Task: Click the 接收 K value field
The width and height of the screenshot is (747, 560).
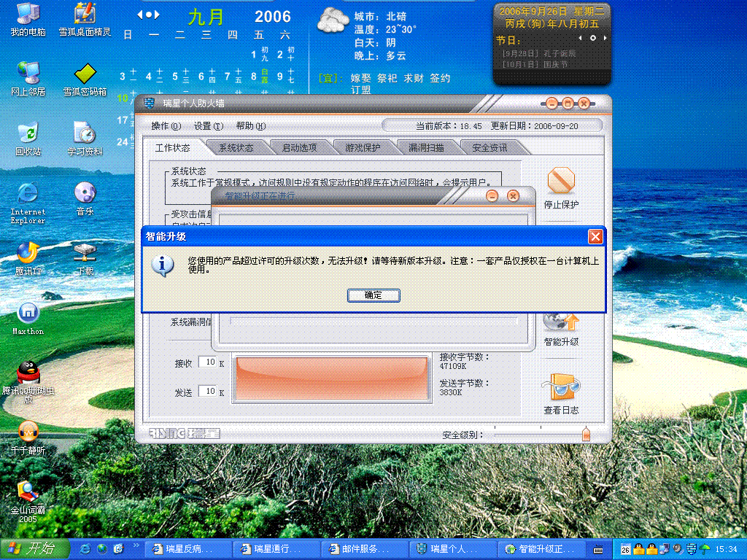Action: pyautogui.click(x=208, y=362)
